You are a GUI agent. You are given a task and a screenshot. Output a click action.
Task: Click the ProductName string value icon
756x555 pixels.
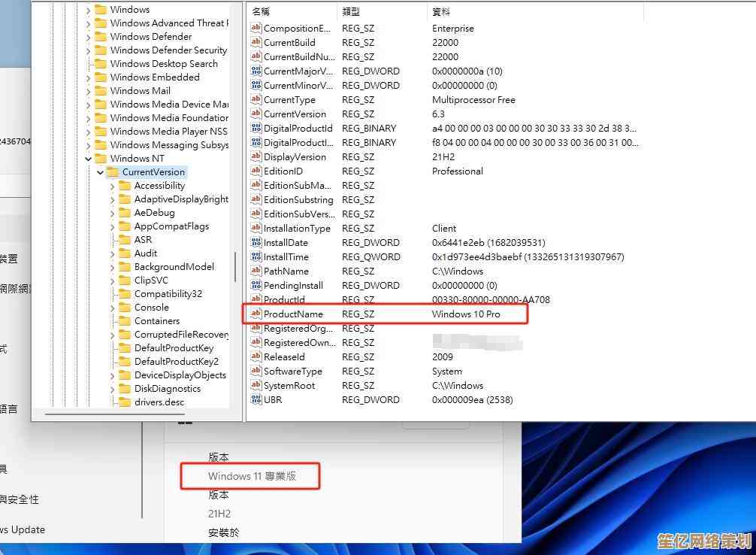pyautogui.click(x=256, y=314)
